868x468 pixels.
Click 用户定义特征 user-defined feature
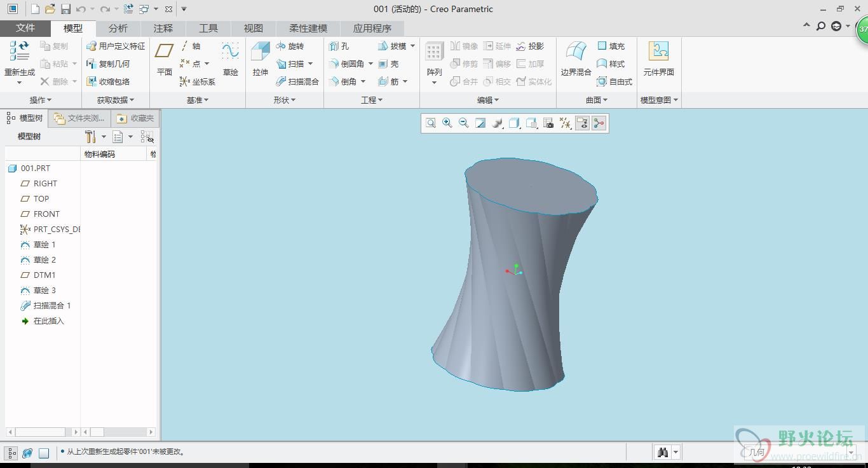tap(116, 46)
